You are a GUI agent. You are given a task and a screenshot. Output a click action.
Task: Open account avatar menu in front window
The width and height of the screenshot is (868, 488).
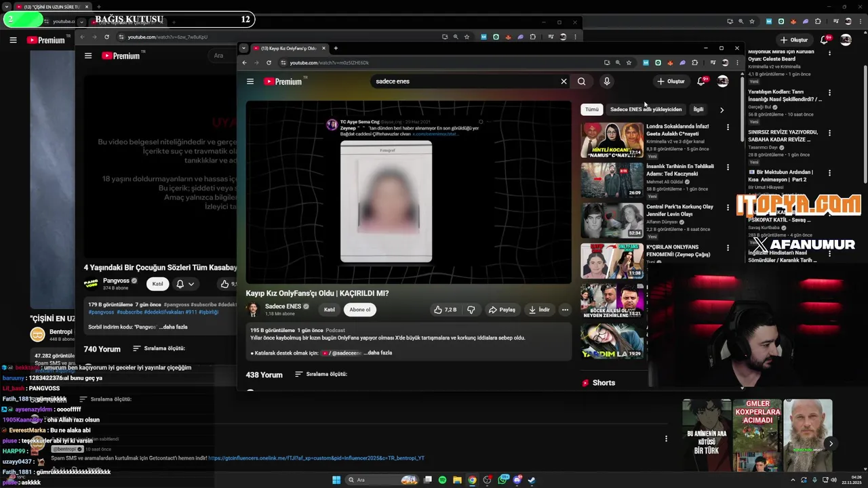pos(723,81)
